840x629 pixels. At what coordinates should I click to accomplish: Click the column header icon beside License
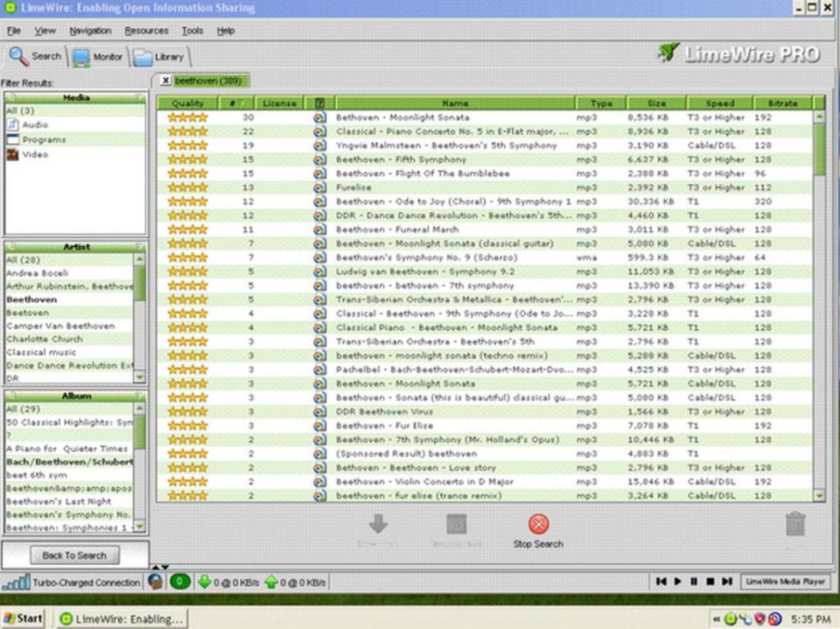(x=319, y=103)
